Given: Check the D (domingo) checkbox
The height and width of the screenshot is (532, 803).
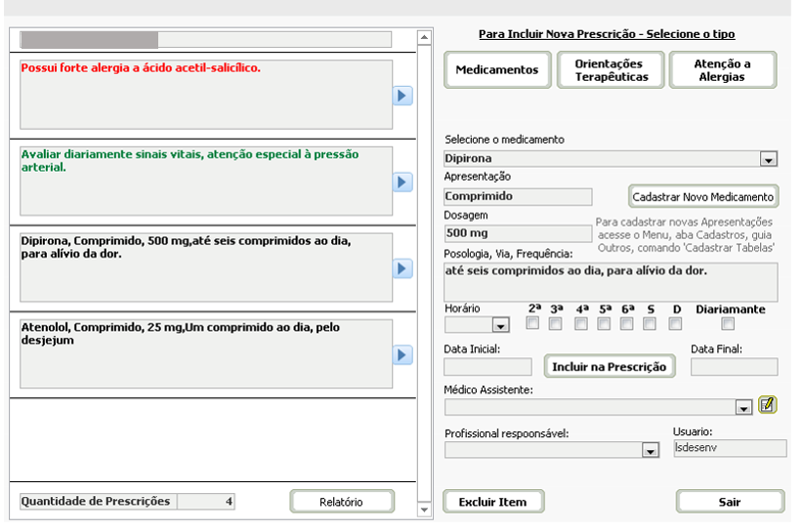Looking at the screenshot, I should point(676,324).
